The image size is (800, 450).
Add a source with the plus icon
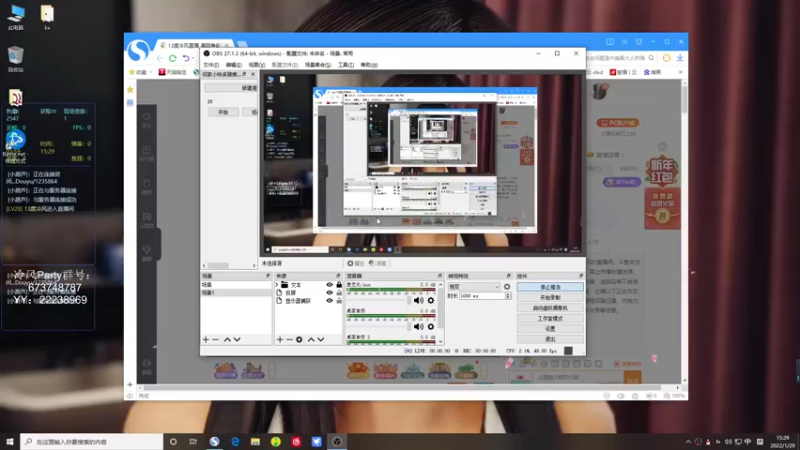pyautogui.click(x=280, y=340)
